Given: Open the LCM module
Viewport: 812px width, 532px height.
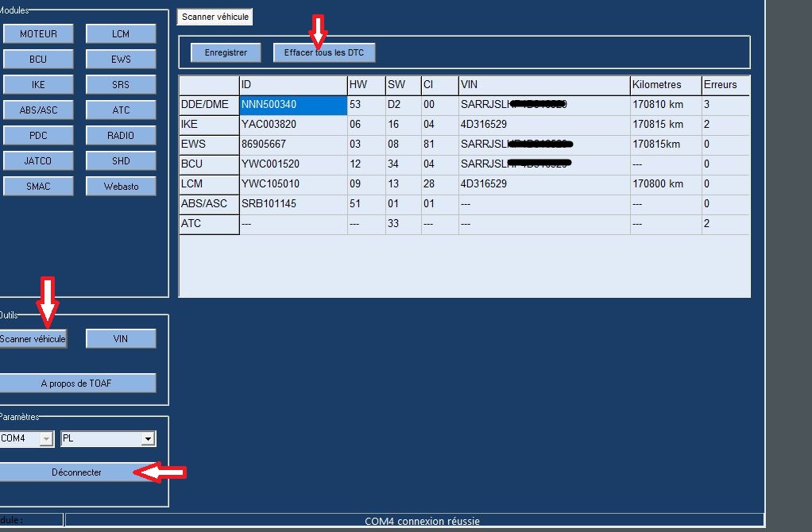Looking at the screenshot, I should coord(121,34).
